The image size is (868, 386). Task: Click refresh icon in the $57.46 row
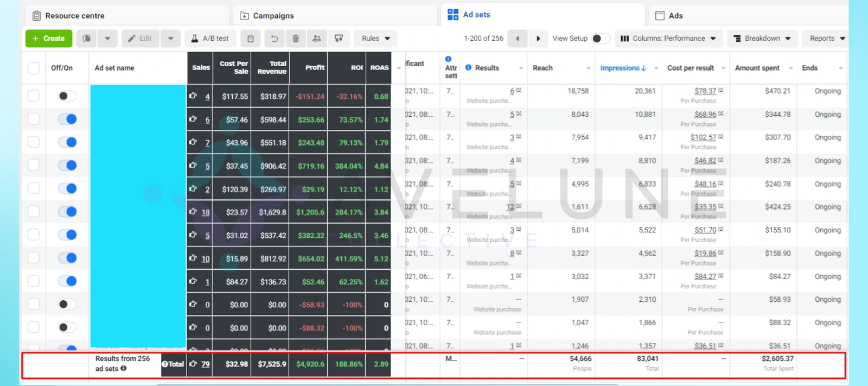(193, 119)
